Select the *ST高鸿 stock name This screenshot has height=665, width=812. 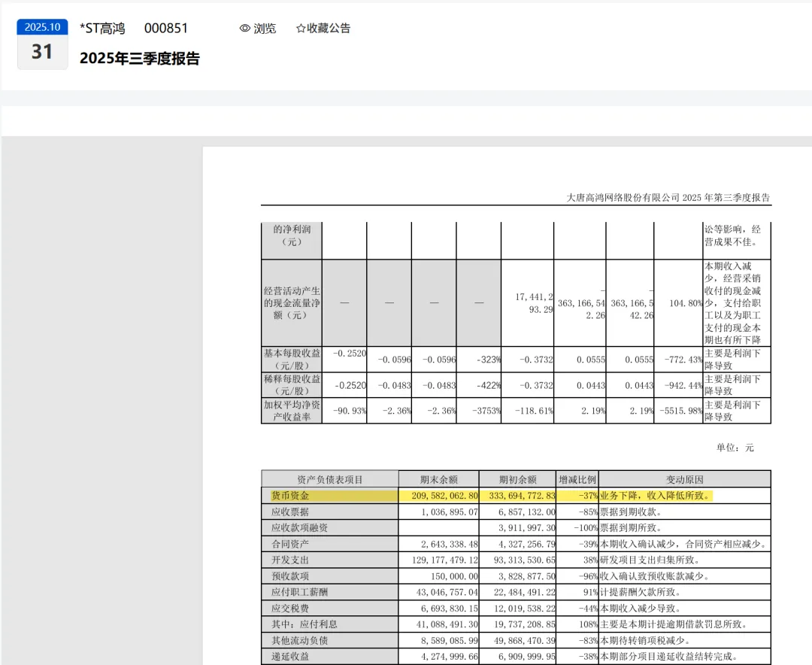tap(102, 28)
